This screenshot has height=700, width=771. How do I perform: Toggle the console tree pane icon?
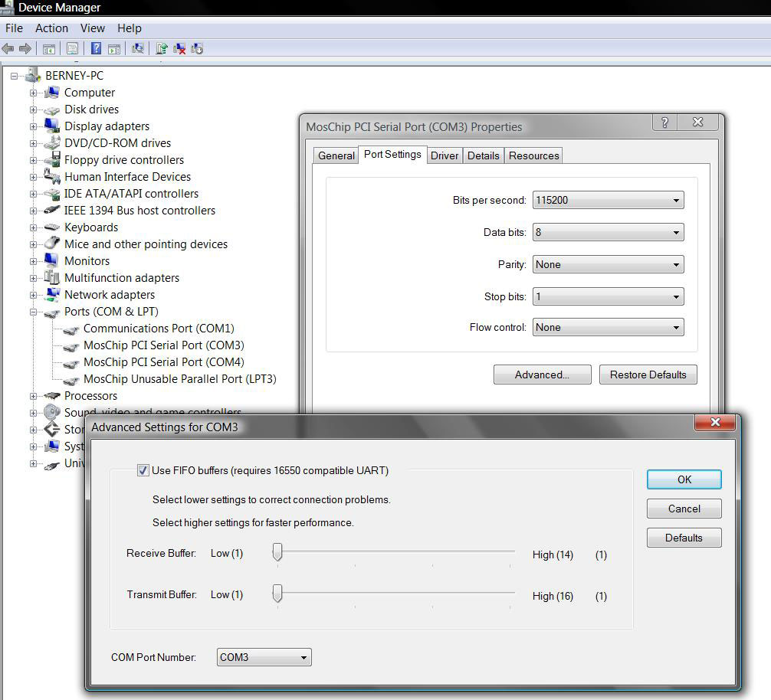point(49,48)
